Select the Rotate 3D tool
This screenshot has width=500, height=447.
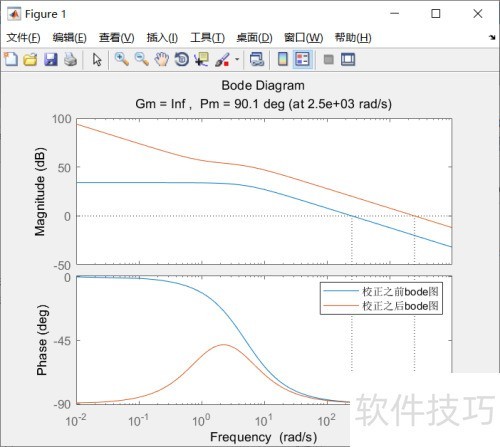point(182,60)
